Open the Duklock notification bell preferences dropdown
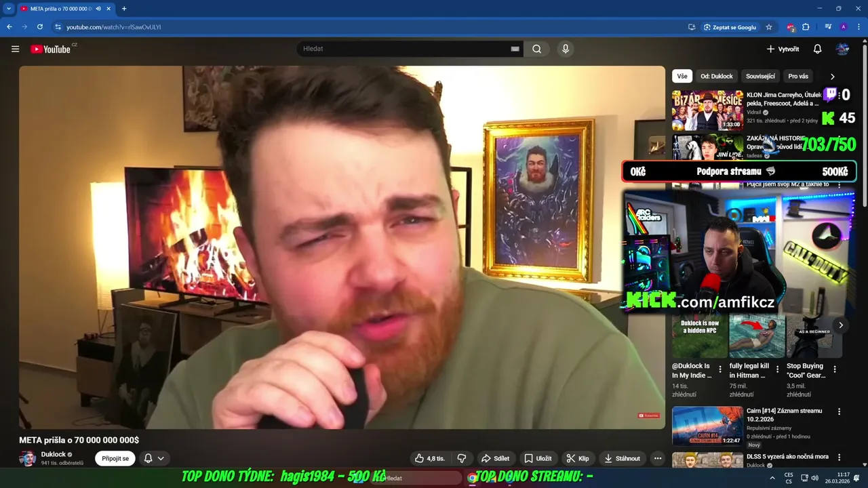Screen dimensions: 868x488 [x=154, y=458]
